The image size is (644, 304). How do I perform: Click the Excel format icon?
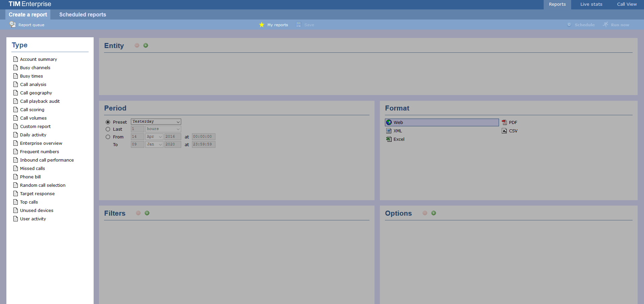pyautogui.click(x=389, y=139)
